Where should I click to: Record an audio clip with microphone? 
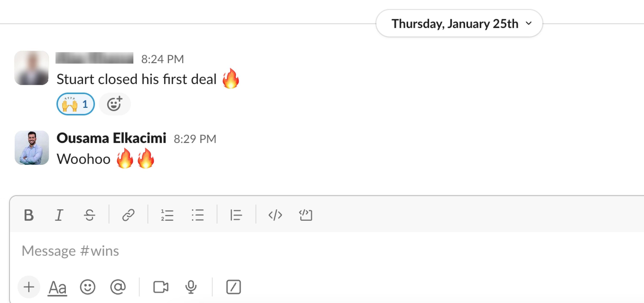[x=191, y=287]
